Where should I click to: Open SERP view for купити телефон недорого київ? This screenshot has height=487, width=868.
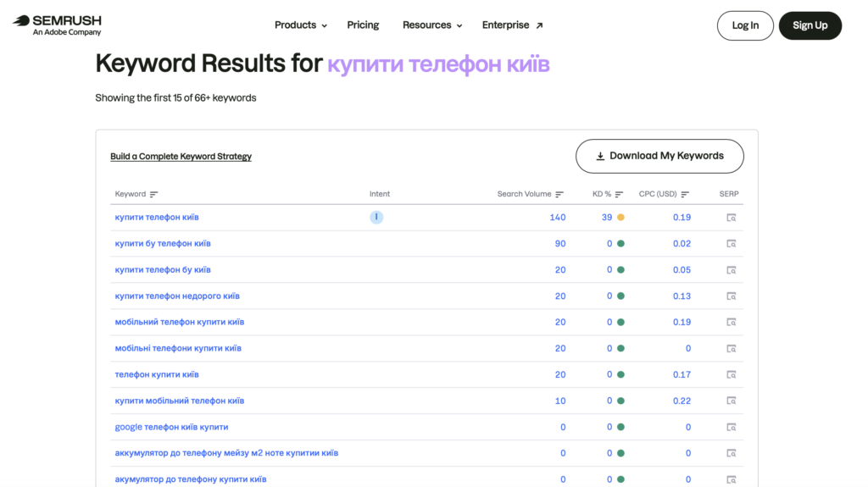click(x=732, y=296)
